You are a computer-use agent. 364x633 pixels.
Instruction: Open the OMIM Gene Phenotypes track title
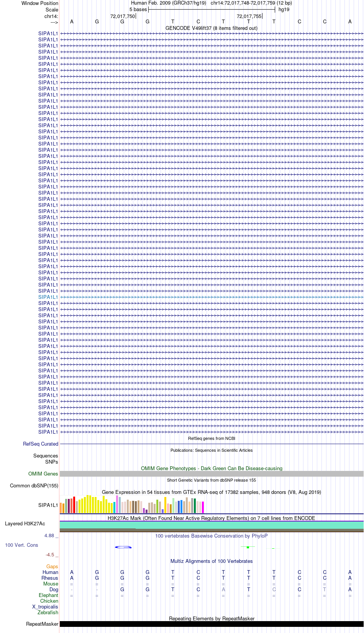coord(212,468)
